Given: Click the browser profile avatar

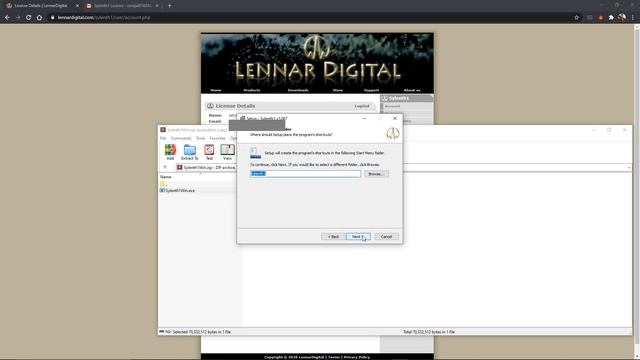Looking at the screenshot, I should coord(622,18).
